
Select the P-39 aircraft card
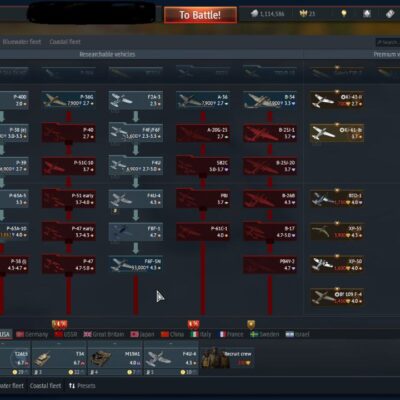14,166
